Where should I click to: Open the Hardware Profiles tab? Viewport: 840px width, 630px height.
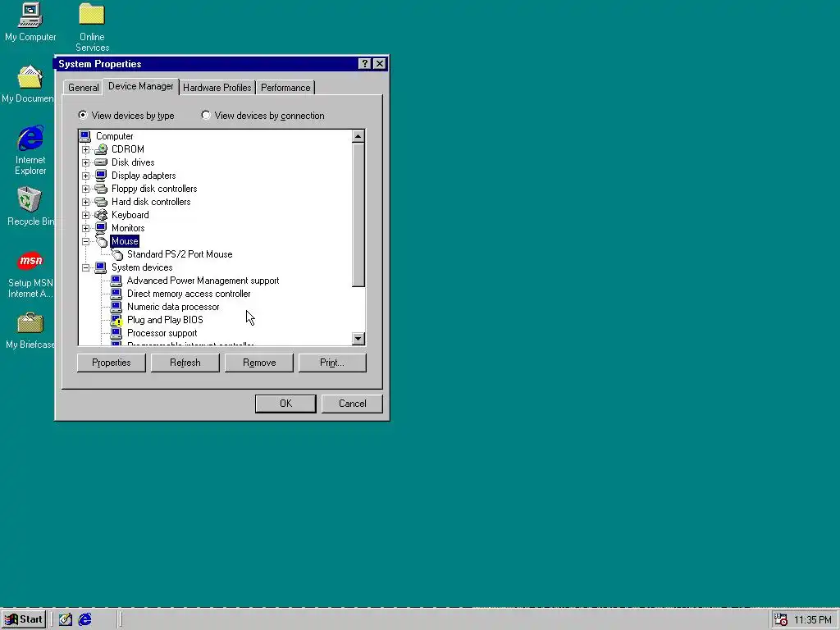[x=217, y=87]
